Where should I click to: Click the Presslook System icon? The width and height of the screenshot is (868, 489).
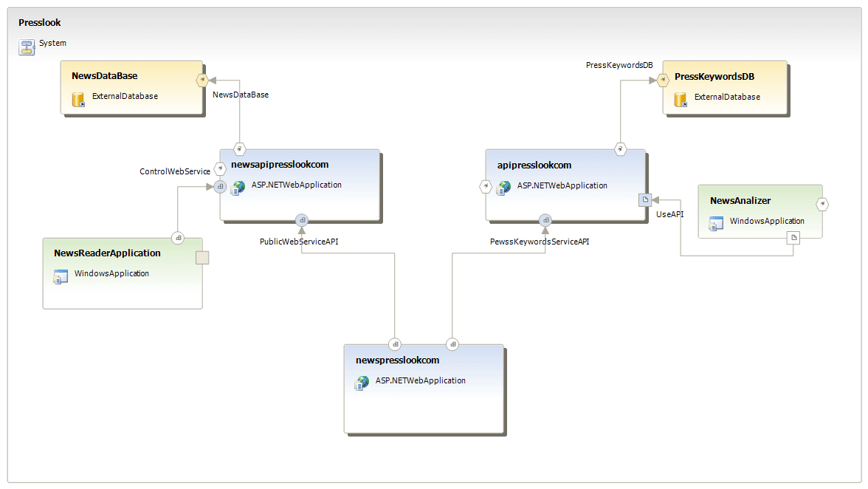(27, 47)
